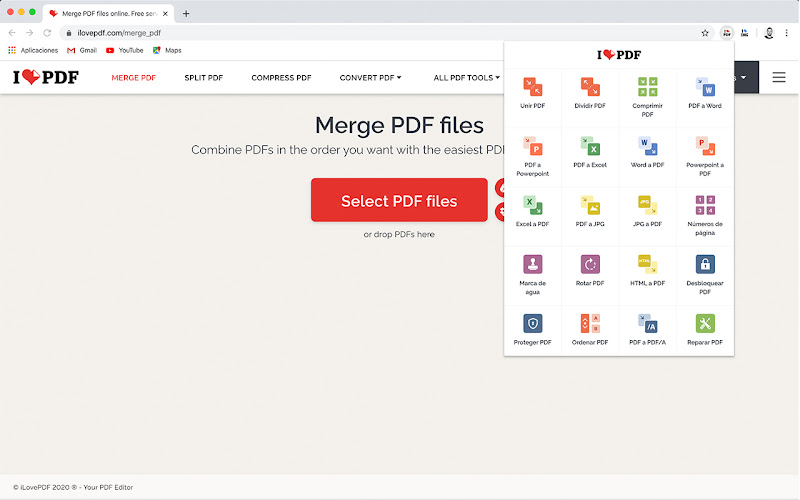Click the iLovePDF extension icon in toolbar

pyautogui.click(x=727, y=33)
